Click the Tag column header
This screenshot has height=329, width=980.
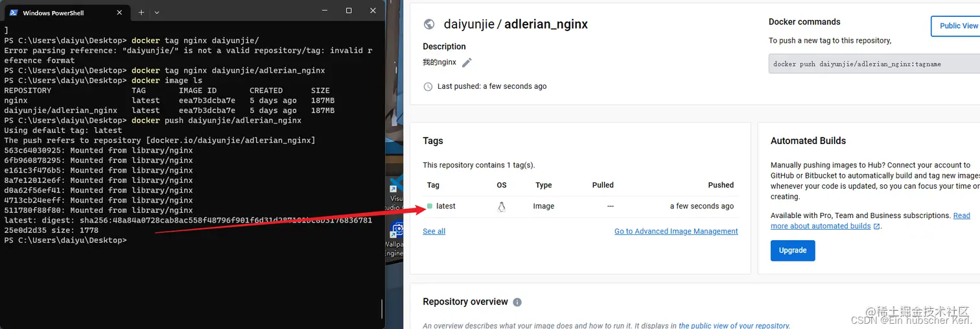(x=433, y=185)
